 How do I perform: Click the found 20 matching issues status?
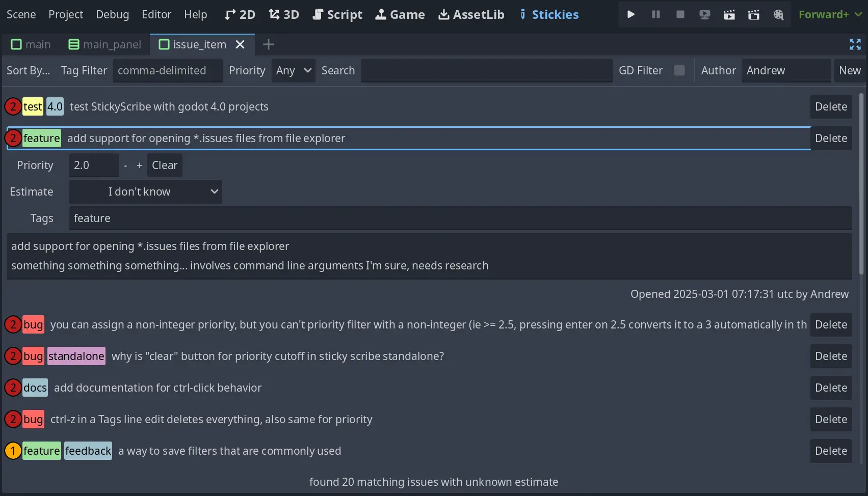pyautogui.click(x=434, y=482)
